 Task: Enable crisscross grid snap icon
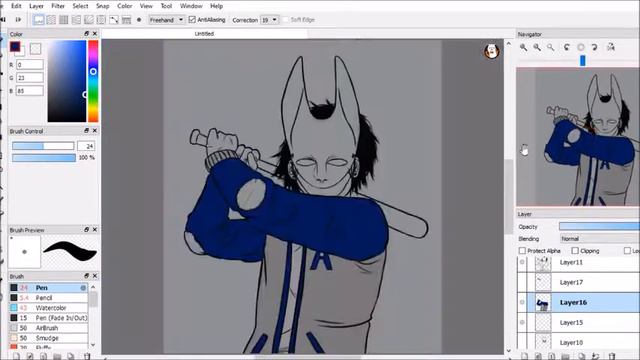pyautogui.click(x=64, y=20)
